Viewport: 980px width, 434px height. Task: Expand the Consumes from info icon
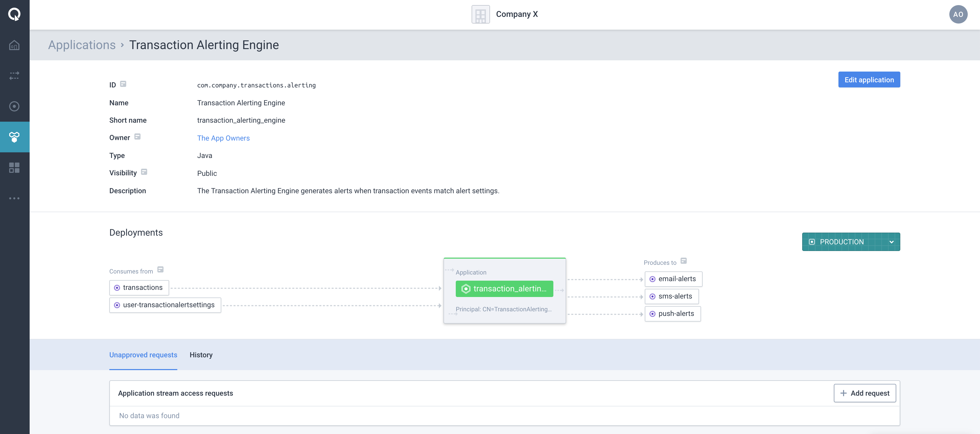[x=161, y=270]
